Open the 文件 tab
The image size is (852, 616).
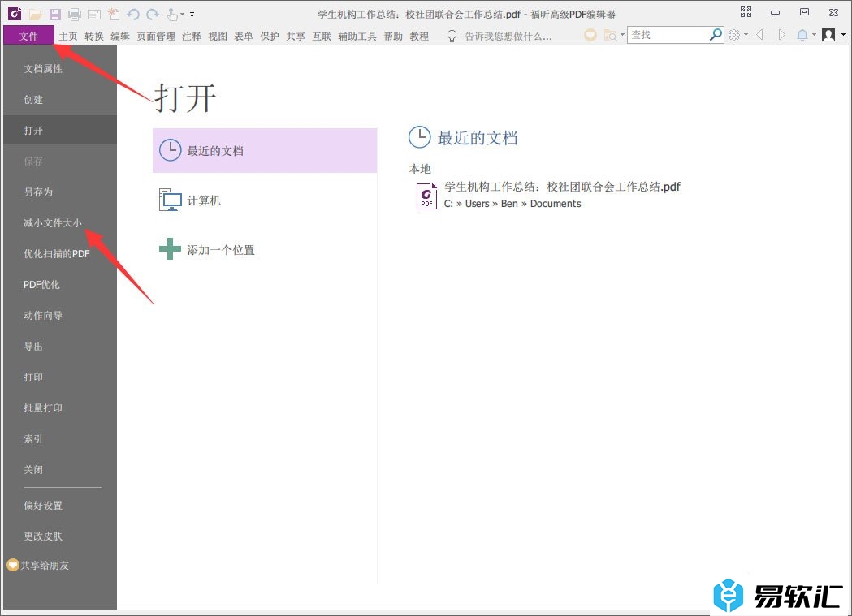coord(28,36)
